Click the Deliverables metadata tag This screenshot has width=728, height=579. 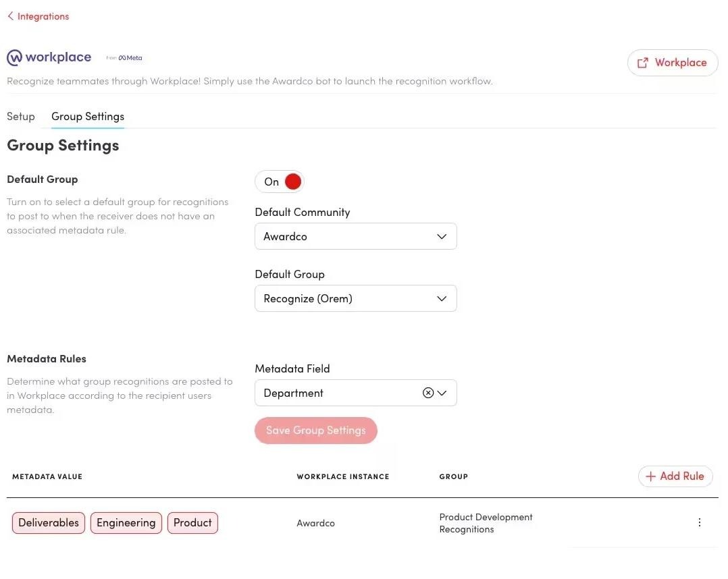[x=49, y=523]
